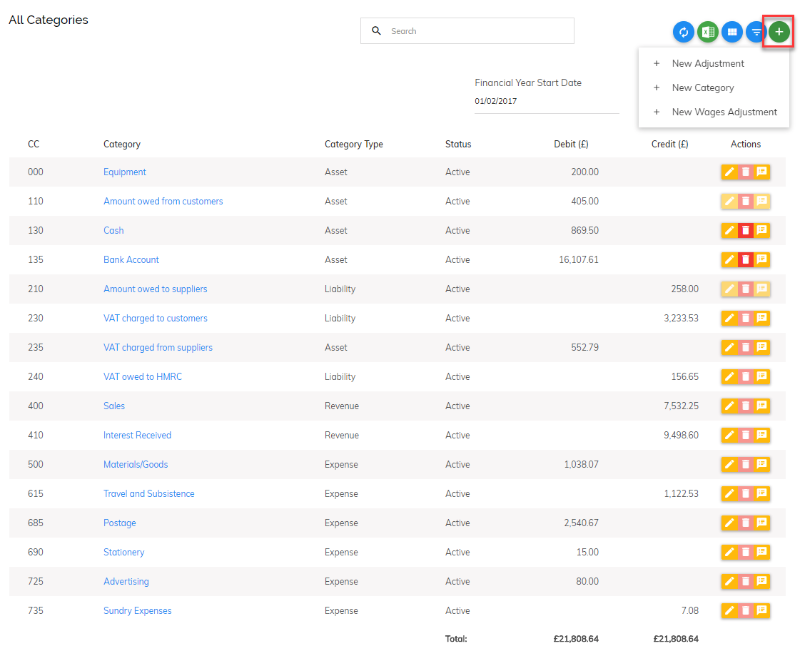Click the Status column header
Viewport: 804px width, 669px height.
(458, 144)
